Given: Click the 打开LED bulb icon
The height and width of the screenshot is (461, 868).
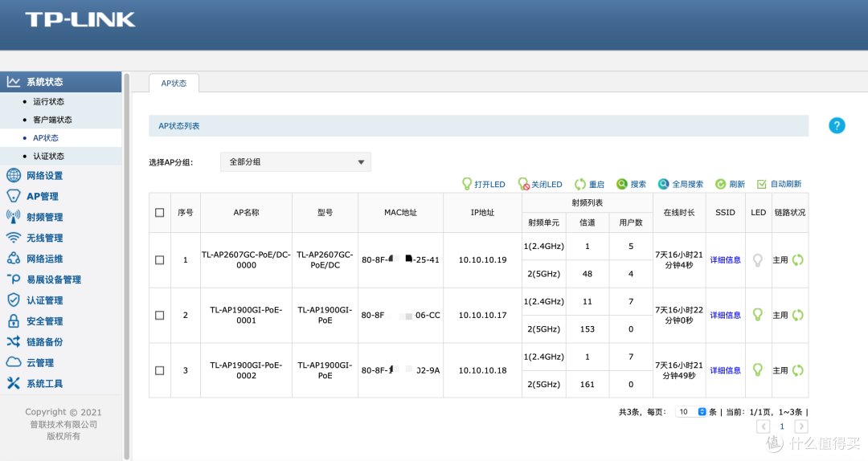Looking at the screenshot, I should click(467, 184).
